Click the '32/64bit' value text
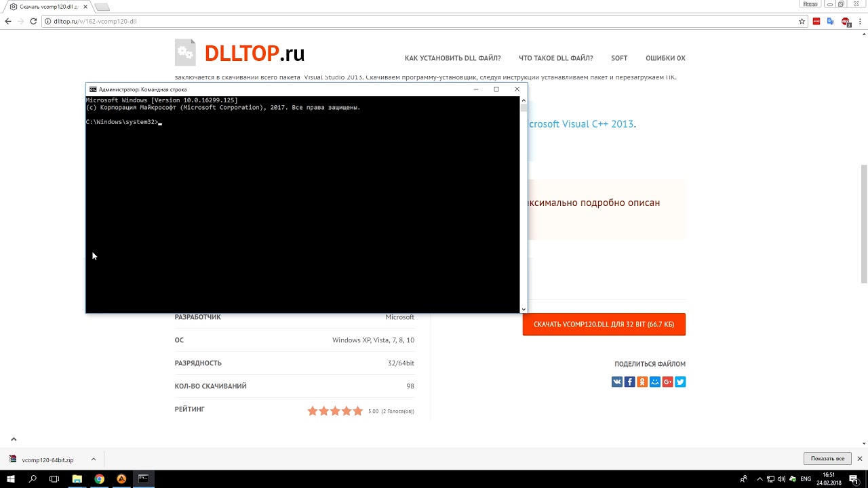The width and height of the screenshot is (868, 488). (x=401, y=363)
